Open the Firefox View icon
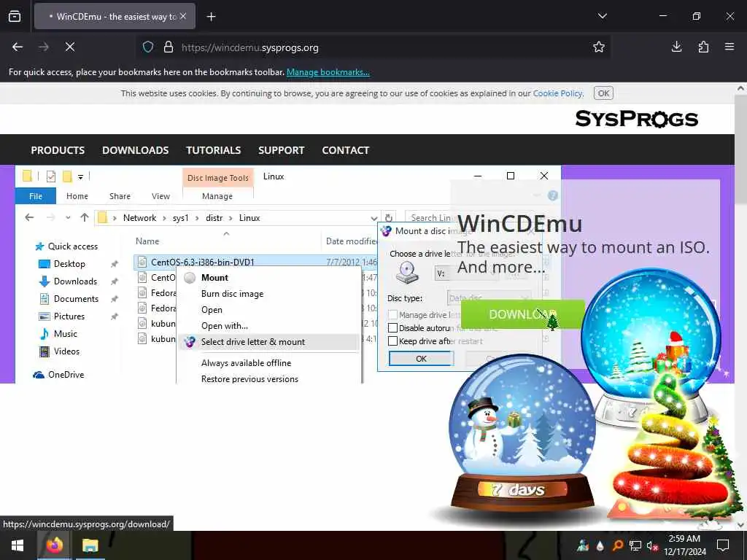 [15, 16]
